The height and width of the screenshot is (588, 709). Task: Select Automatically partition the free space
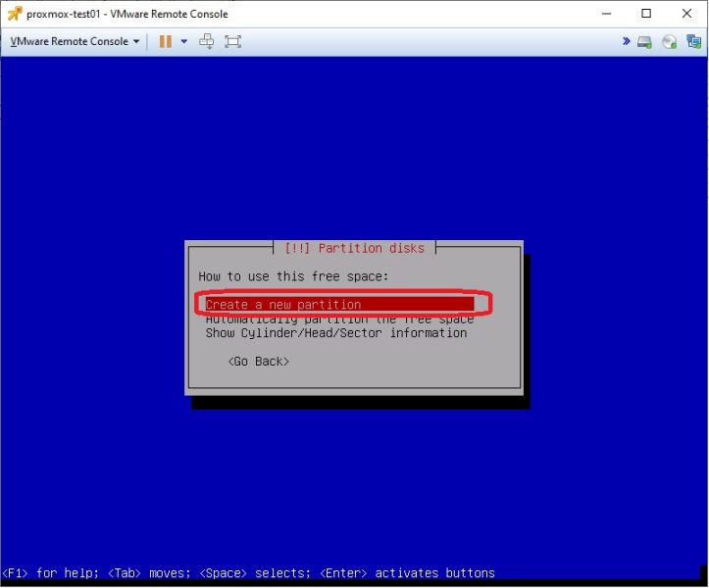tap(339, 318)
